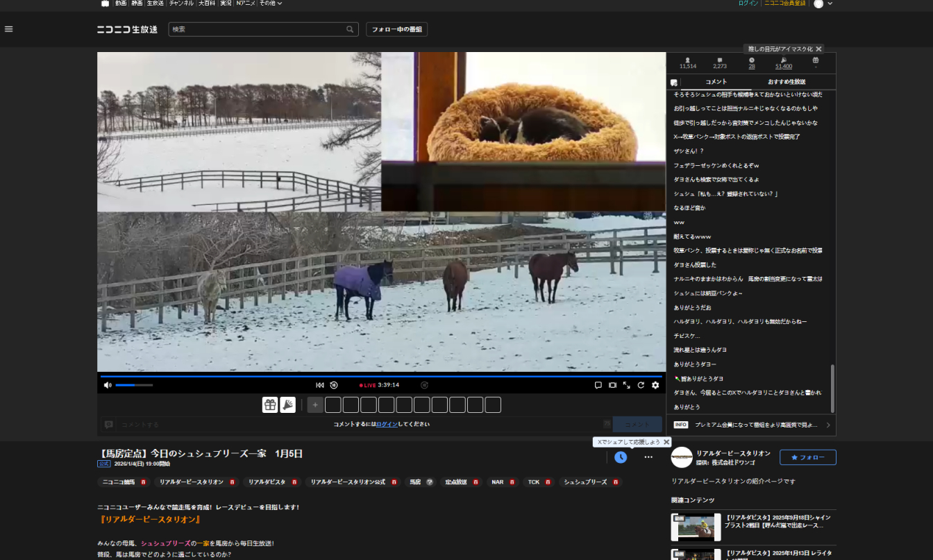Toggle theater wide-screen mode in the player

click(x=612, y=385)
